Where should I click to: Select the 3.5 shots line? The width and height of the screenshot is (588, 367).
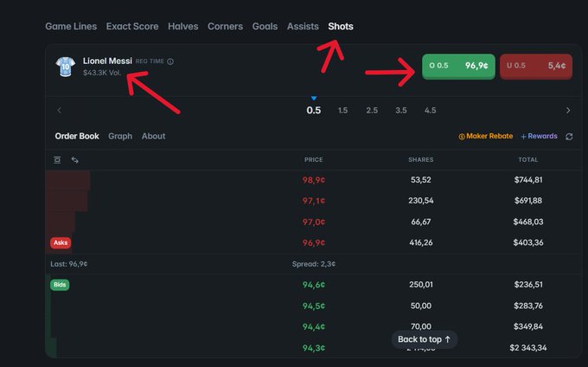point(401,110)
